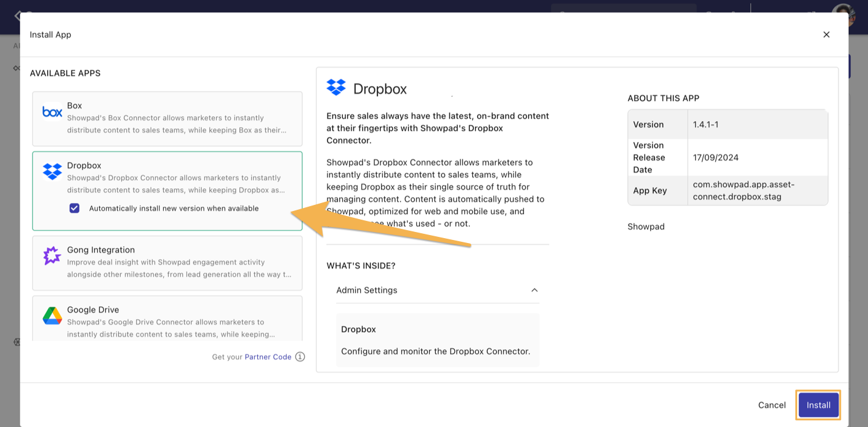Click the info icon next to Partner Code
The height and width of the screenshot is (427, 868).
299,356
